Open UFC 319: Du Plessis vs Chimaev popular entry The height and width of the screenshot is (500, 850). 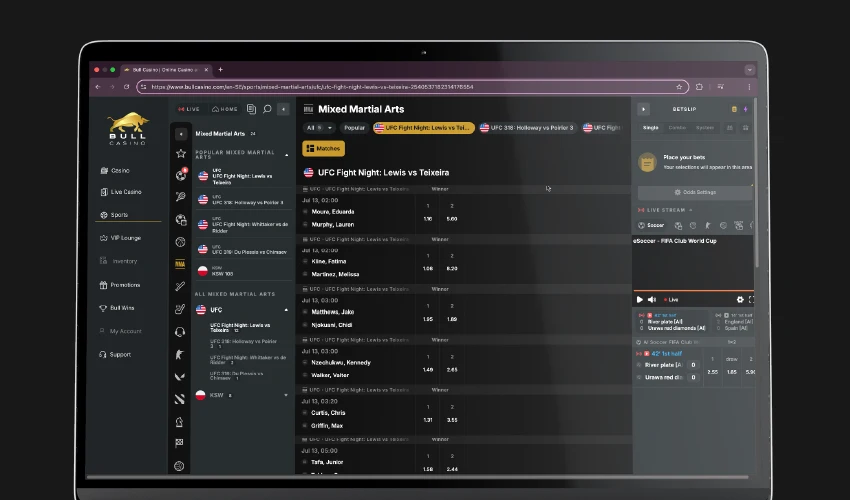(x=243, y=249)
